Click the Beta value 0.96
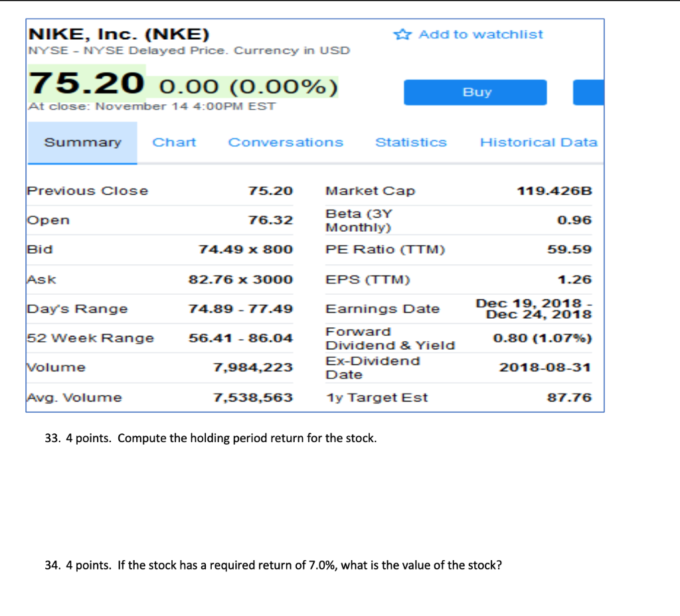 click(574, 220)
